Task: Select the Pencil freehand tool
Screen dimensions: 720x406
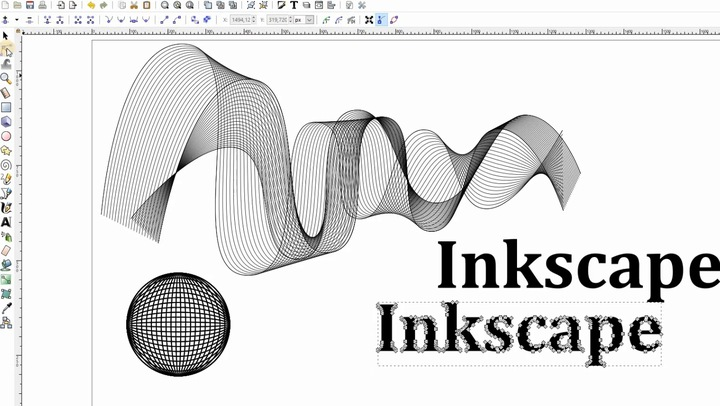Action: pos(6,179)
